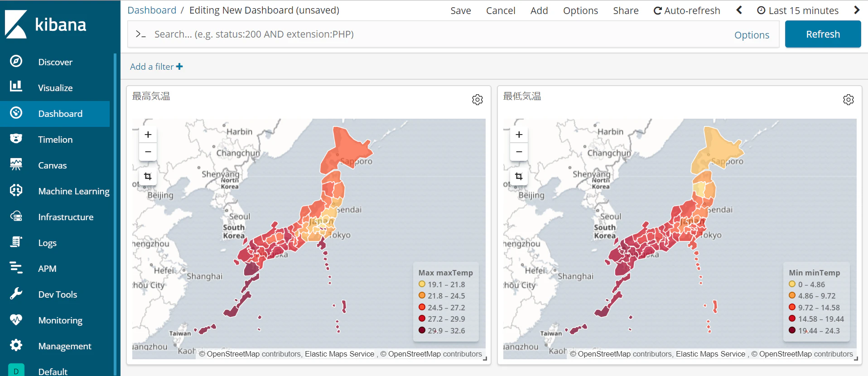Click the Refresh button
The height and width of the screenshot is (376, 868).
(823, 34)
